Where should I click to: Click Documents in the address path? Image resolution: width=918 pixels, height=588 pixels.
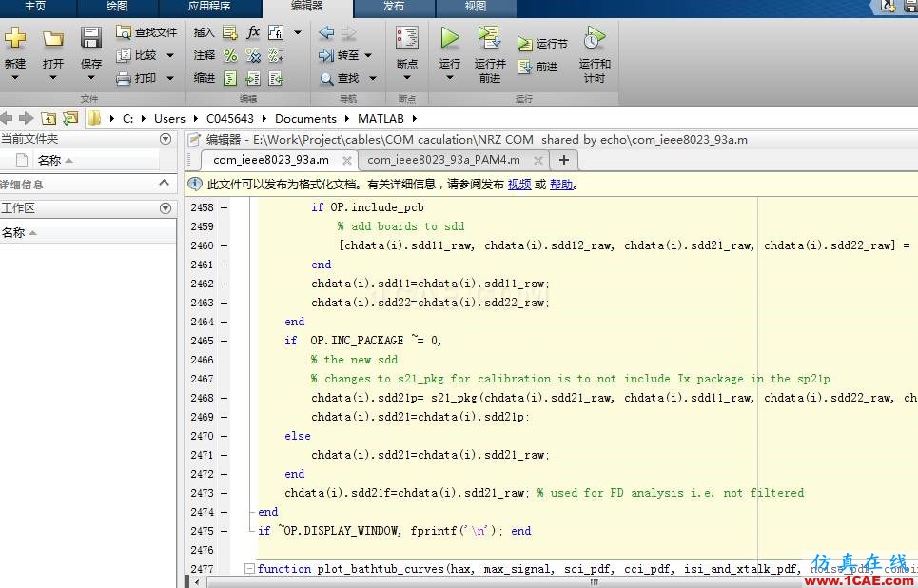point(305,118)
